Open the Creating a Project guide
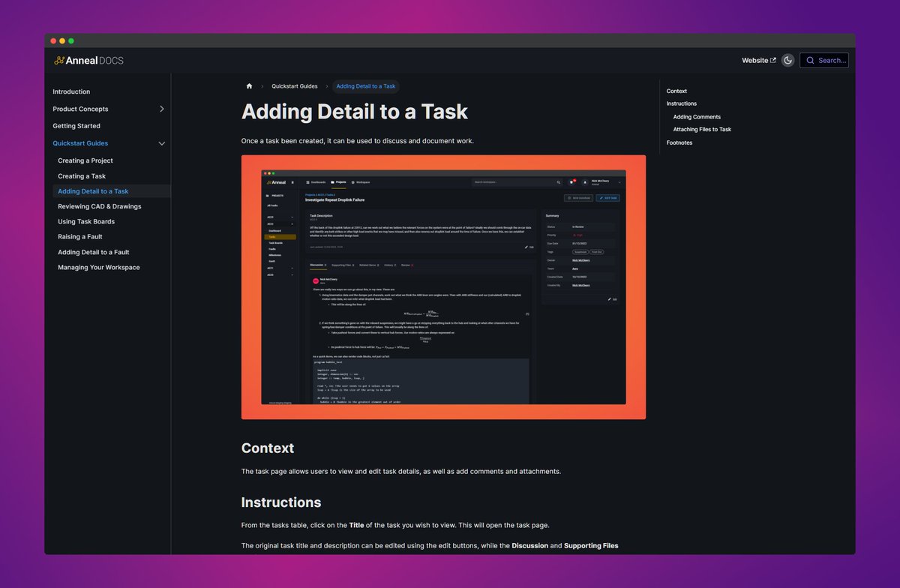Image resolution: width=900 pixels, height=588 pixels. point(85,160)
